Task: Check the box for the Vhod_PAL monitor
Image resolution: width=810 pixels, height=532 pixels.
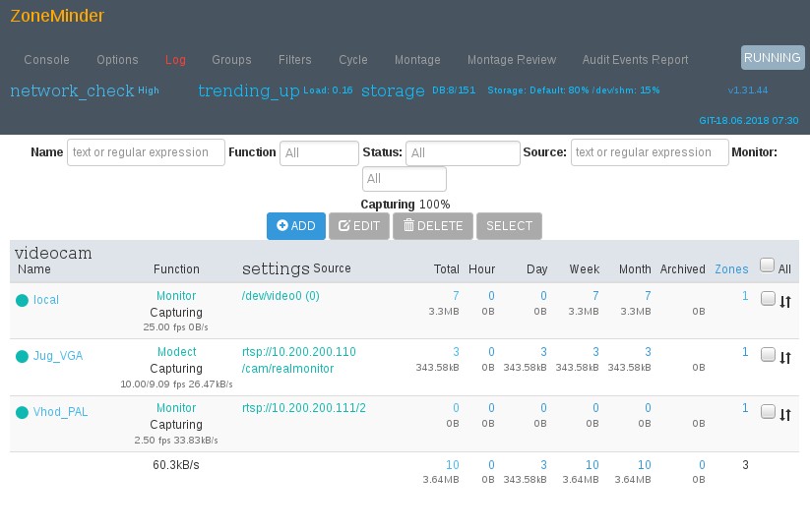Action: (x=768, y=411)
